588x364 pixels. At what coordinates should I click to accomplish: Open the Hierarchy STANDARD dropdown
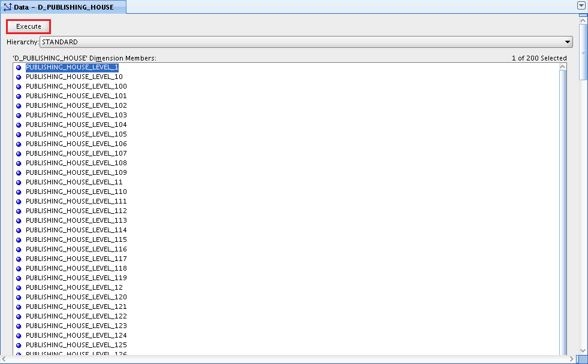pos(306,42)
